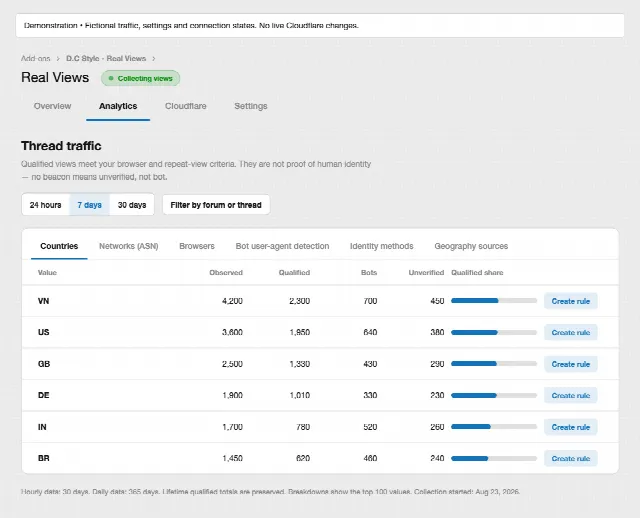This screenshot has width=640, height=518.
Task: Click the Add-ons breadcrumb link
Action: click(36, 58)
